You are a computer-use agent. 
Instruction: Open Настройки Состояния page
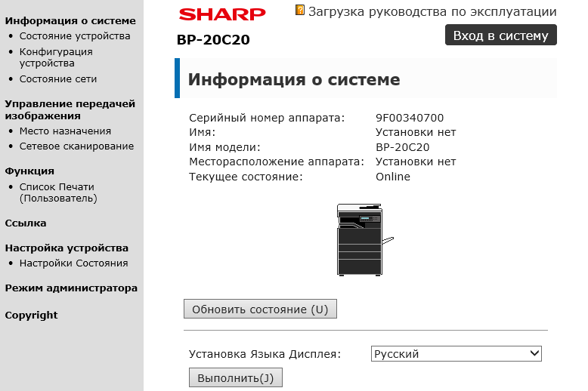point(74,263)
